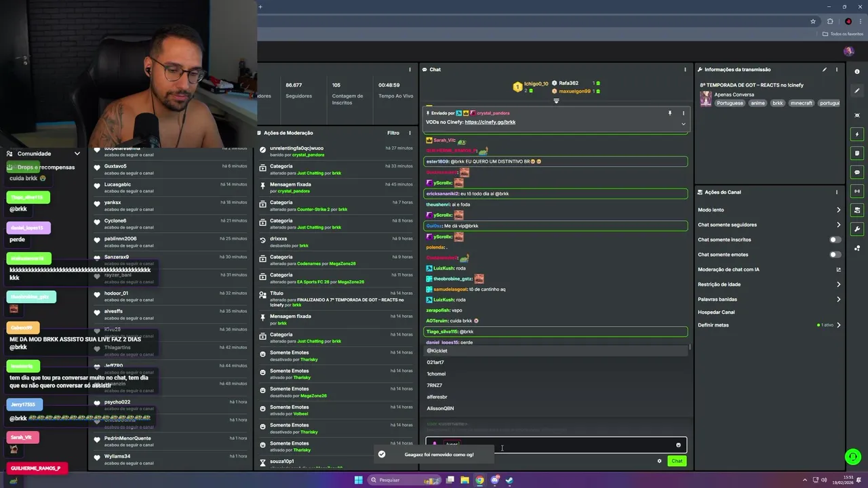Click the Apenas Conversa category thumbnail
Screen dimensions: 868x488
(x=706, y=99)
